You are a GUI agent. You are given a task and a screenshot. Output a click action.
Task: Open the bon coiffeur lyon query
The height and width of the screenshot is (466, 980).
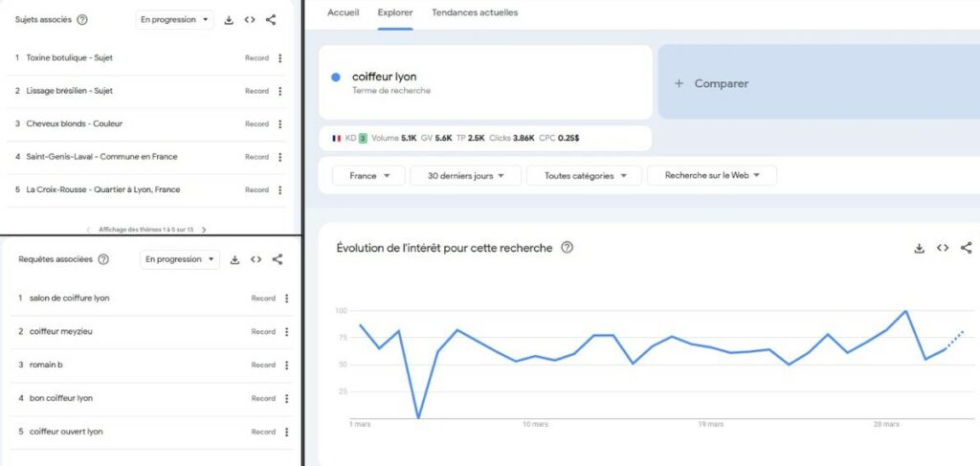coord(61,398)
